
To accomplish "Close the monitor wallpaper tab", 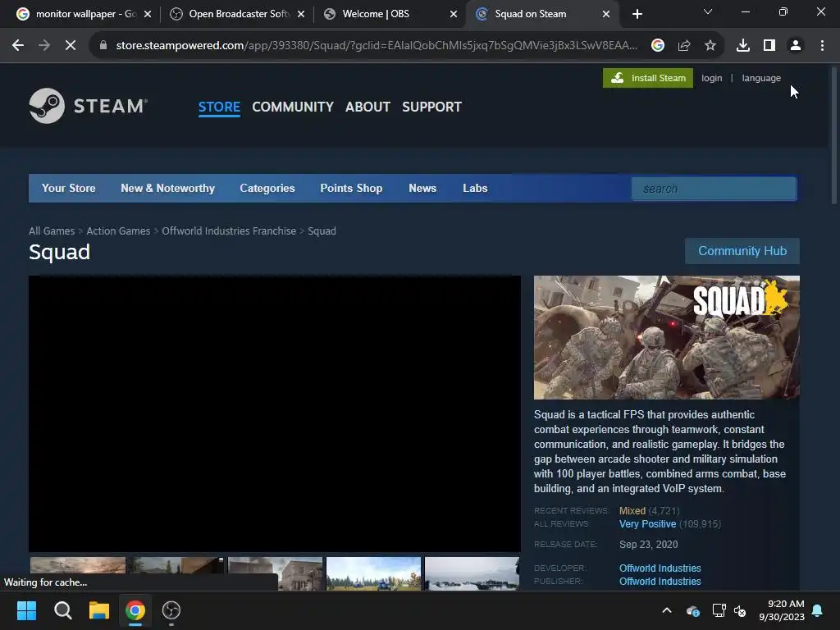I will click(148, 14).
